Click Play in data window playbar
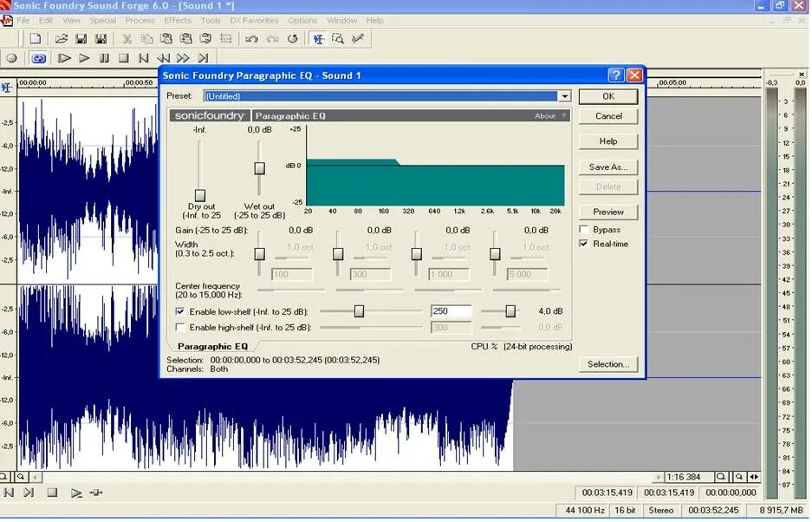Image resolution: width=812 pixels, height=522 pixels. coord(76,493)
